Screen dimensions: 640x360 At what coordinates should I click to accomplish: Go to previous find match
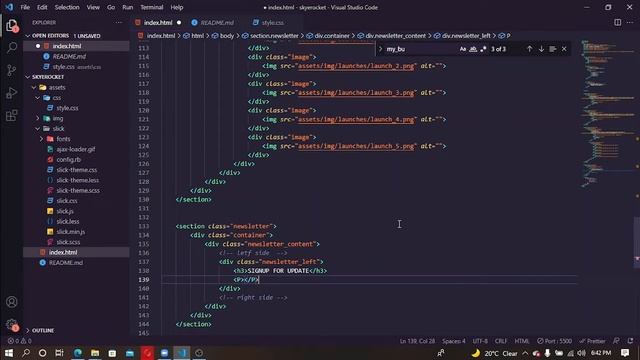point(529,49)
